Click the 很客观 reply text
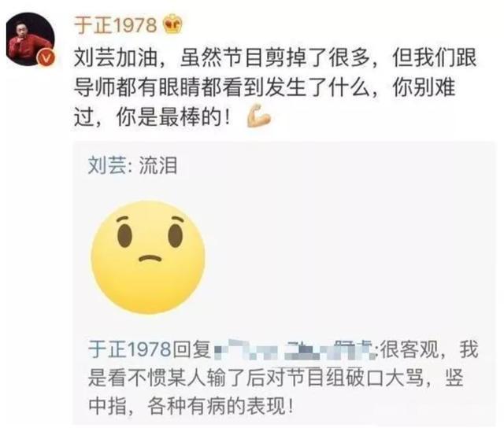 click(409, 349)
